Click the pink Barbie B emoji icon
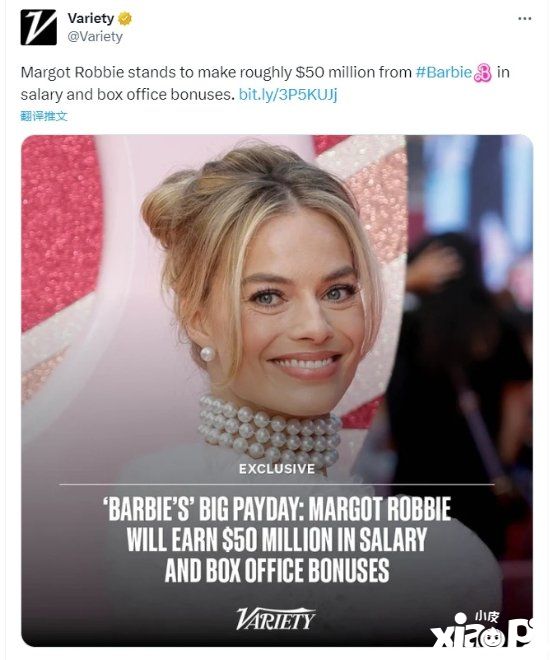Image resolution: width=550 pixels, height=660 pixels. tap(483, 73)
